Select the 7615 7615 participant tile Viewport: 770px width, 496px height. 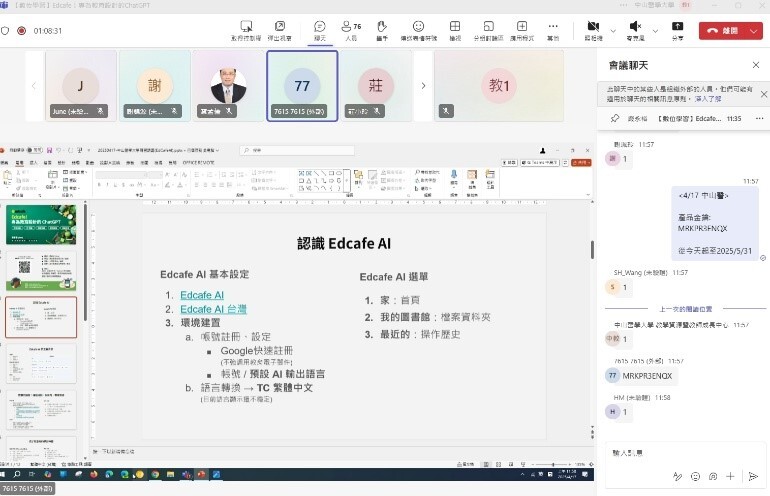click(302, 85)
